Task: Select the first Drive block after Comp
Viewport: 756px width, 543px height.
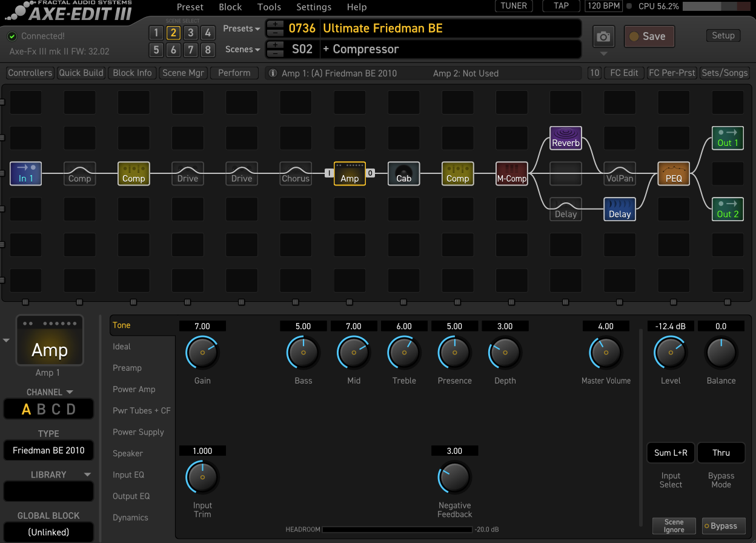Action: 187,173
